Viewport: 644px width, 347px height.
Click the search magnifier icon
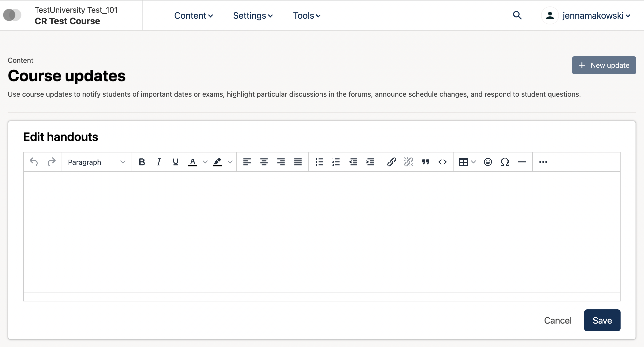coord(517,15)
